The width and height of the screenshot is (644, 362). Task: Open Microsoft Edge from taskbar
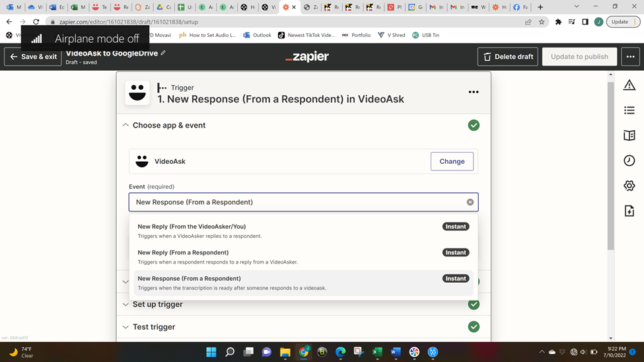[340, 352]
